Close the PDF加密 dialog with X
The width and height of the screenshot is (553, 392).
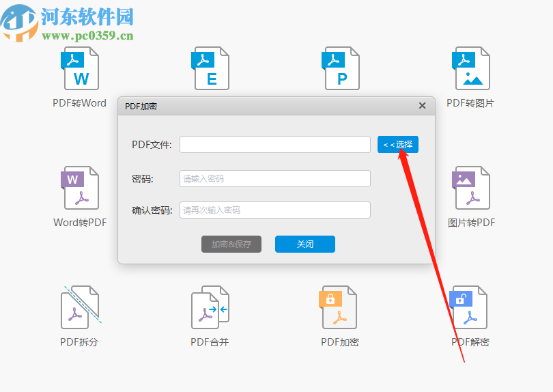coord(422,106)
